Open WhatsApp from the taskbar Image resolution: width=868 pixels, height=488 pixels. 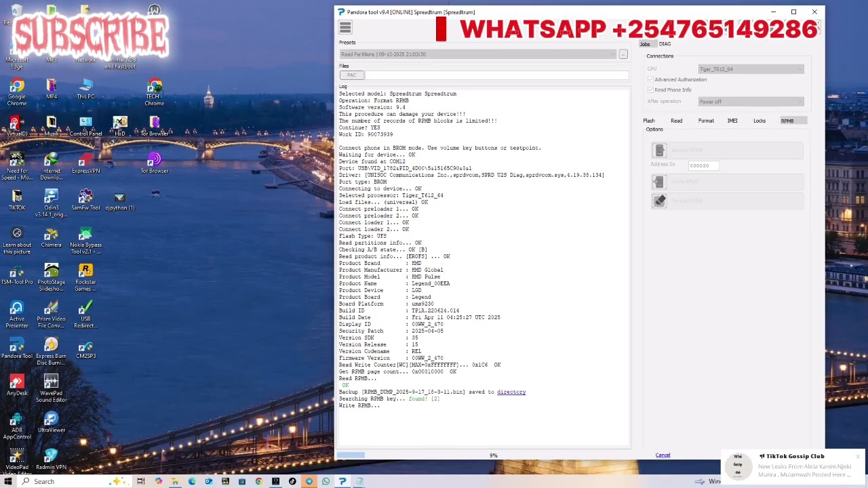click(325, 481)
